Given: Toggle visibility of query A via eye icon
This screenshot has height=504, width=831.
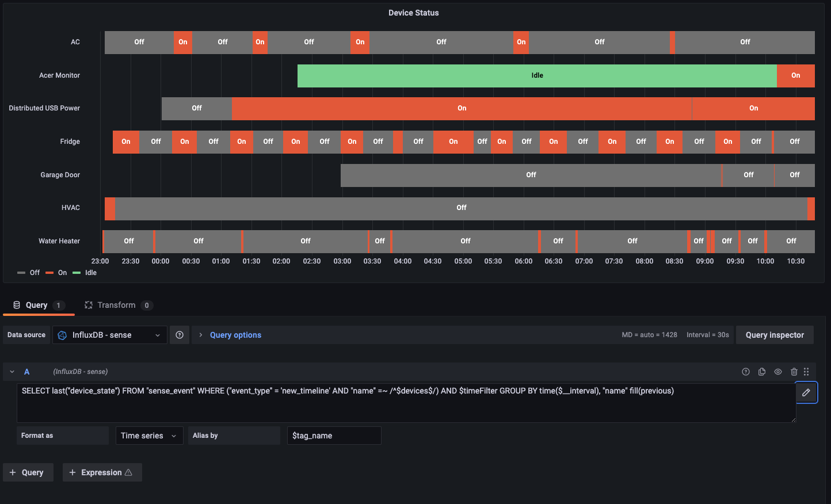Looking at the screenshot, I should (x=777, y=372).
